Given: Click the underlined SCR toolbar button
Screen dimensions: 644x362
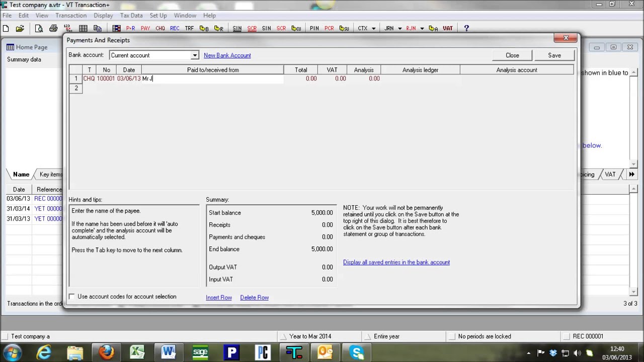Looking at the screenshot, I should [x=252, y=29].
